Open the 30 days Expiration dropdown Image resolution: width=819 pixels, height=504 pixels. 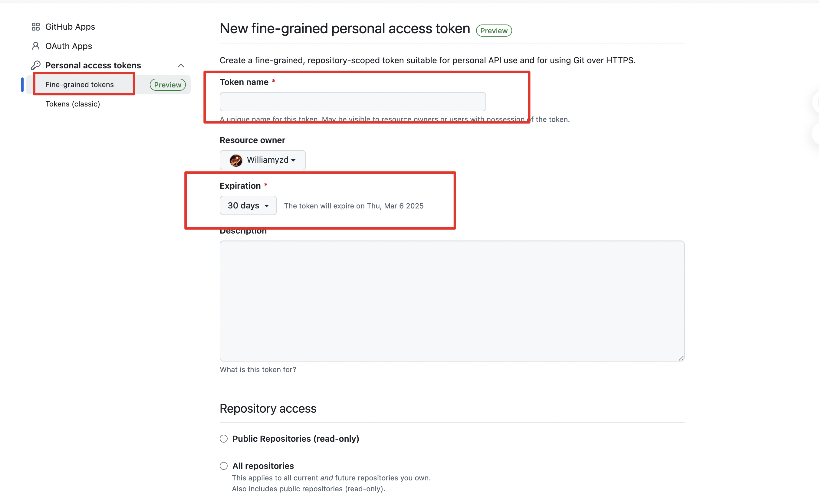248,206
